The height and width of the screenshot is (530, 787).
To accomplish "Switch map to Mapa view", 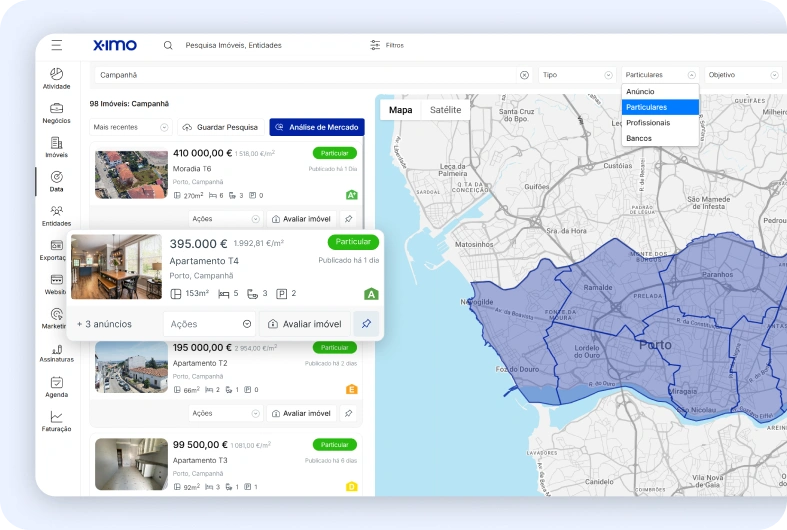I will [401, 110].
